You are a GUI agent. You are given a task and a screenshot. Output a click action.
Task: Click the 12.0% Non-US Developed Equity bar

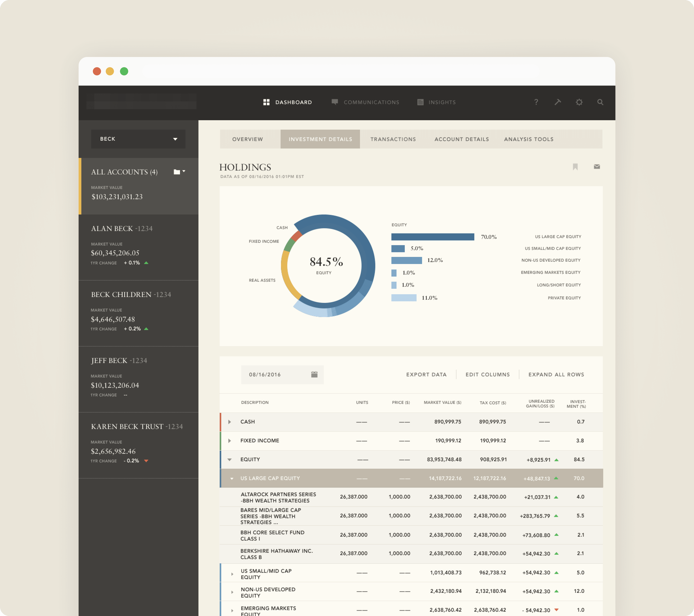tap(406, 260)
